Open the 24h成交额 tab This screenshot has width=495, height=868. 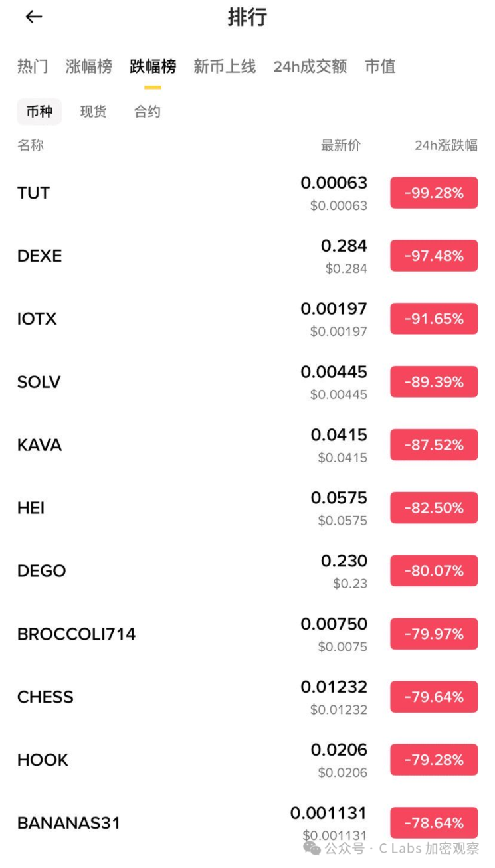tap(310, 66)
